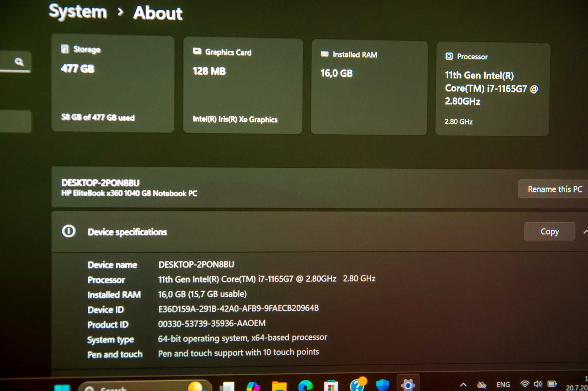Click the Device specifications header row

click(320, 231)
